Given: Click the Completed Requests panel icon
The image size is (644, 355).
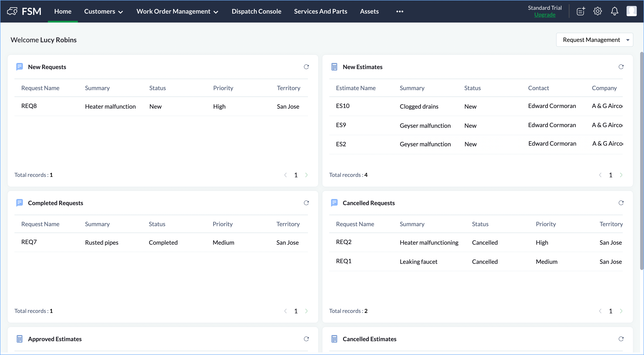Looking at the screenshot, I should 20,203.
